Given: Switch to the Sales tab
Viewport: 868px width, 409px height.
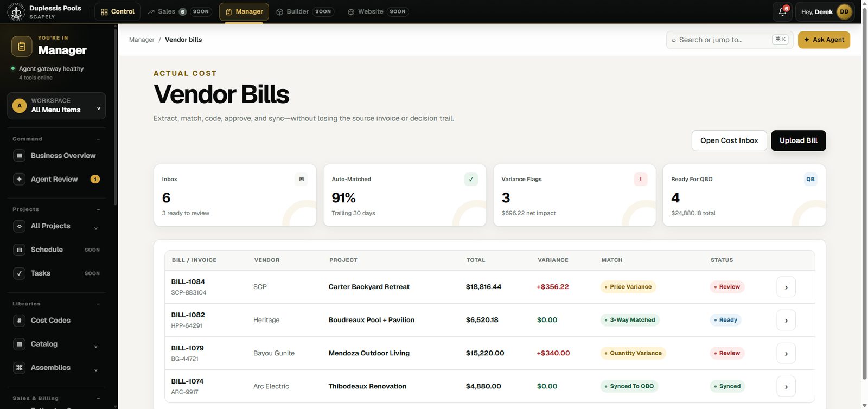Looking at the screenshot, I should pos(178,11).
